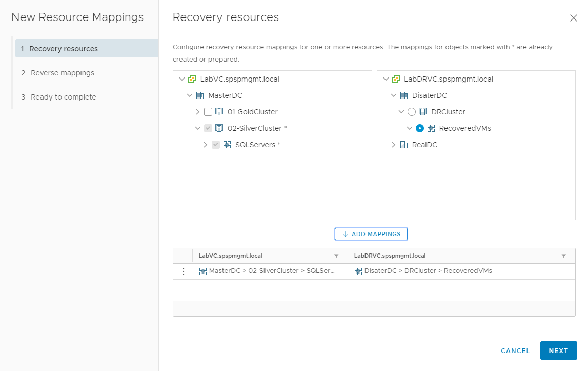588x371 pixels.
Task: Filter the LabVC.spspmgmt.local column
Action: pyautogui.click(x=336, y=256)
